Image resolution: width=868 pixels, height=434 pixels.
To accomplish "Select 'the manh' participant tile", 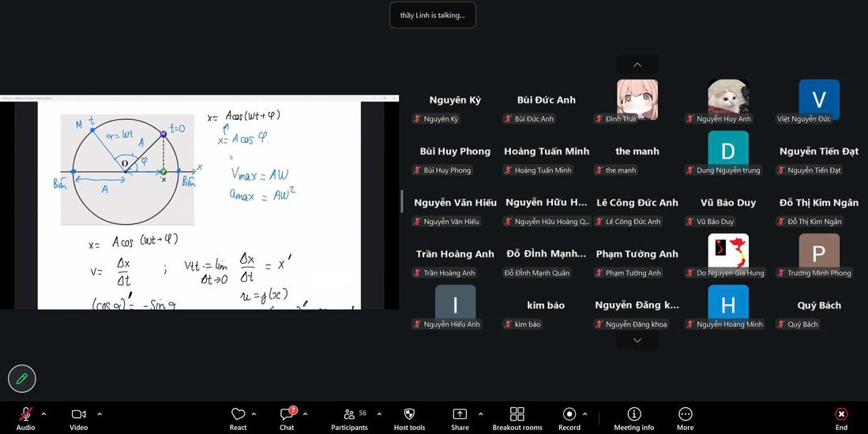I will click(637, 152).
